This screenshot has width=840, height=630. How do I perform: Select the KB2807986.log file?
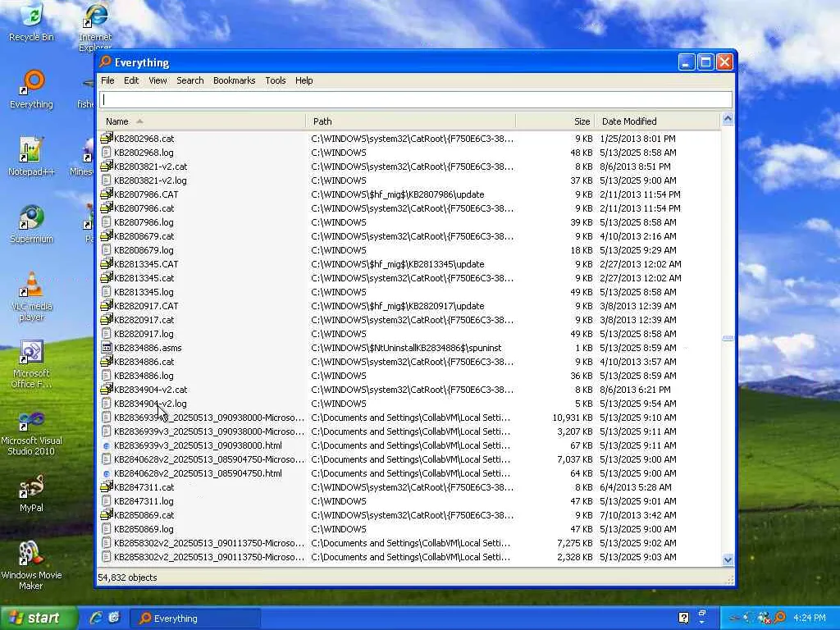(x=144, y=222)
